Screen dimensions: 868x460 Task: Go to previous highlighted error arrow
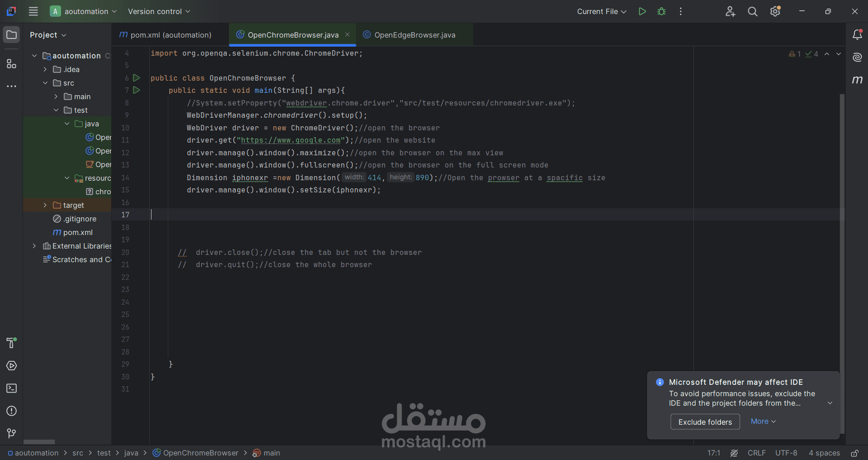click(827, 54)
